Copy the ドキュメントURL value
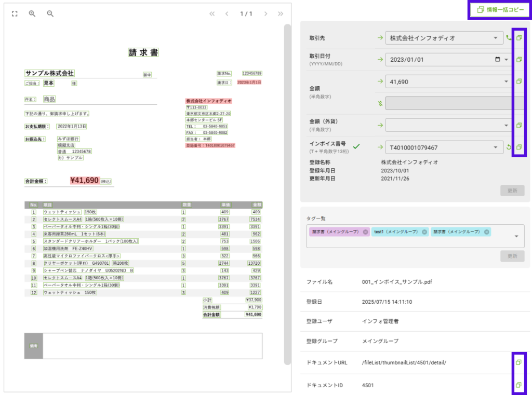Image resolution: width=532 pixels, height=395 pixels. point(519,362)
